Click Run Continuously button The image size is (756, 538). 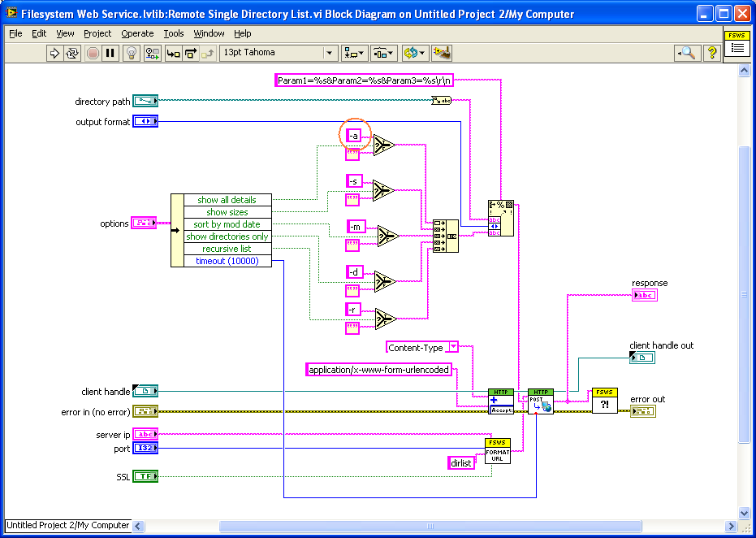[x=72, y=53]
